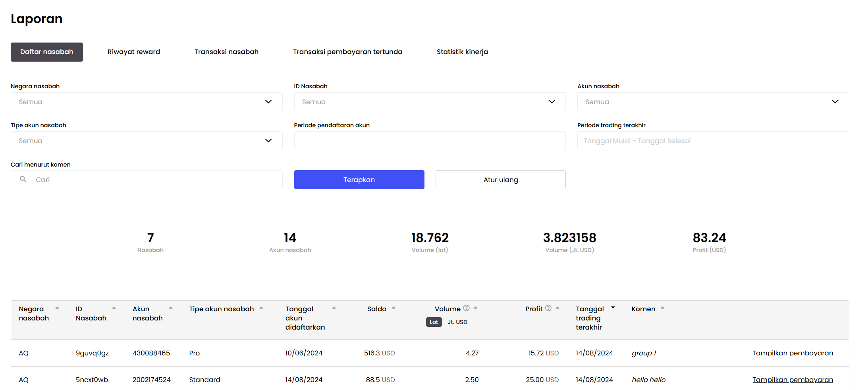
Task: Sort by Saldo column arrow
Action: pos(393,308)
